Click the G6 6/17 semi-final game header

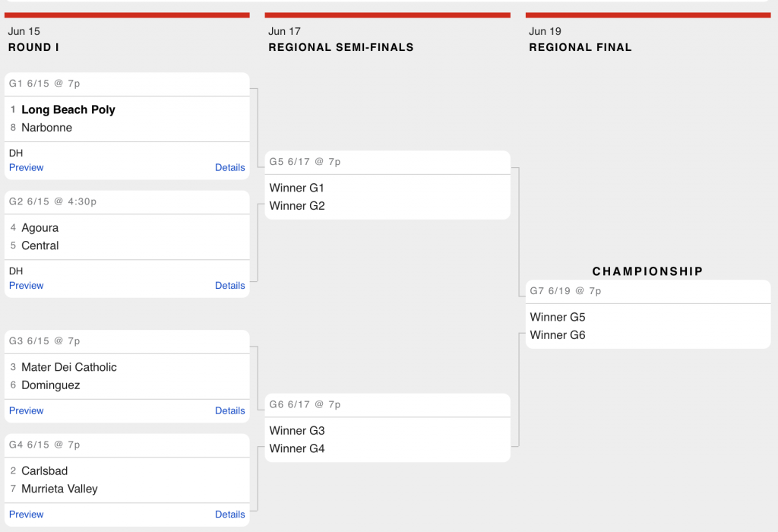tap(387, 404)
